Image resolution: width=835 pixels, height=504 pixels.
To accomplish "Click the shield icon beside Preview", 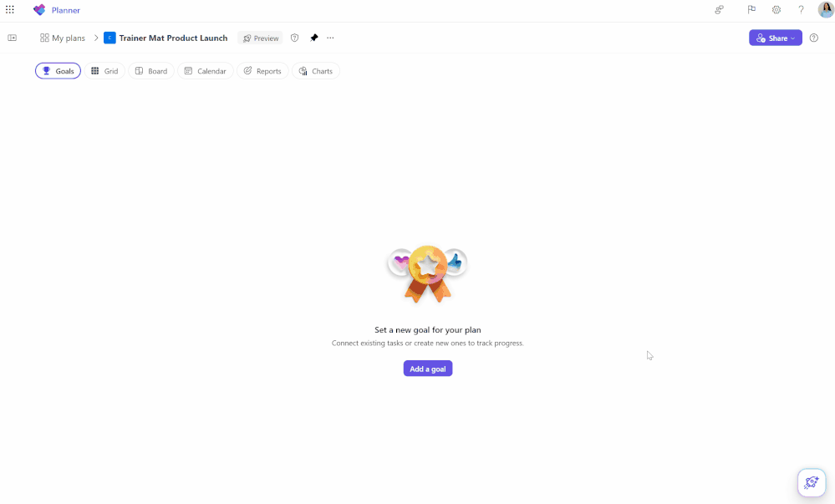I will (x=294, y=38).
